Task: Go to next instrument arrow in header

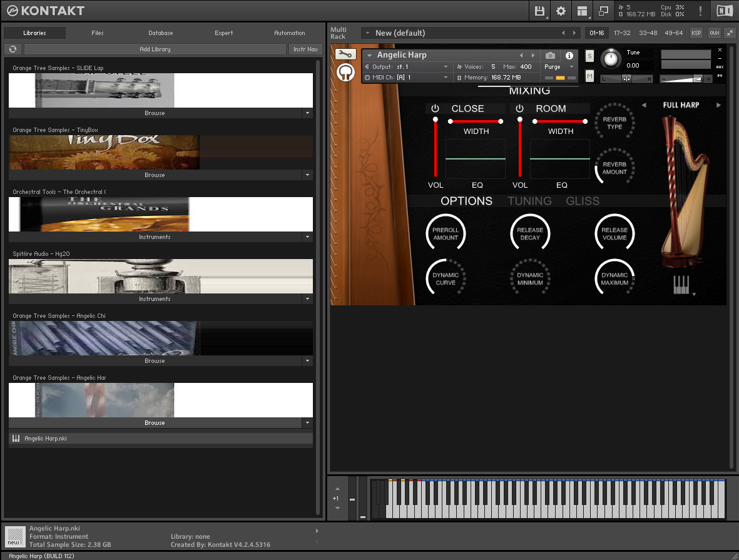Action: click(533, 56)
